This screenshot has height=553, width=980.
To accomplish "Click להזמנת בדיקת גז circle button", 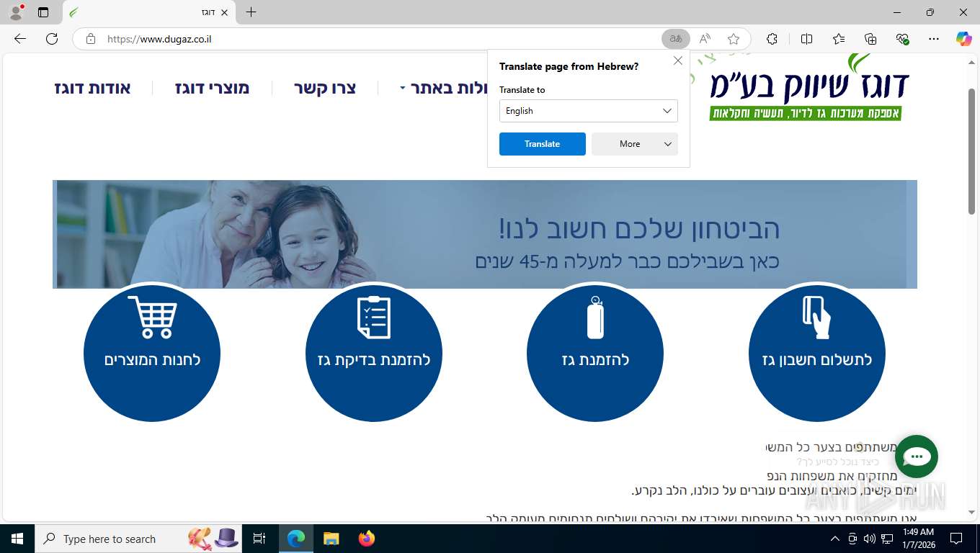I will 374,353.
